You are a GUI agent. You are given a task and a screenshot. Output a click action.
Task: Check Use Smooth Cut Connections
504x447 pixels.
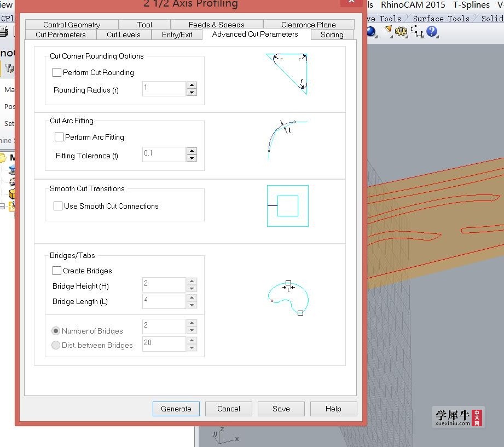point(58,206)
